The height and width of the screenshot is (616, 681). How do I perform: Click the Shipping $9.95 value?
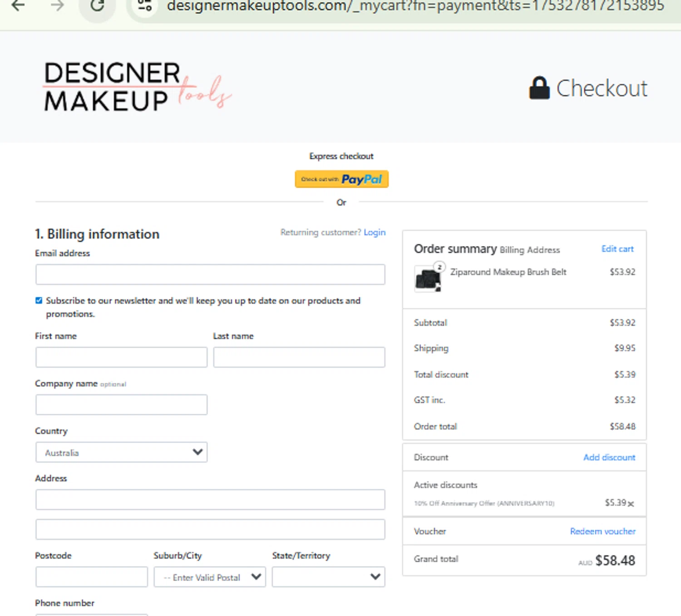[625, 348]
